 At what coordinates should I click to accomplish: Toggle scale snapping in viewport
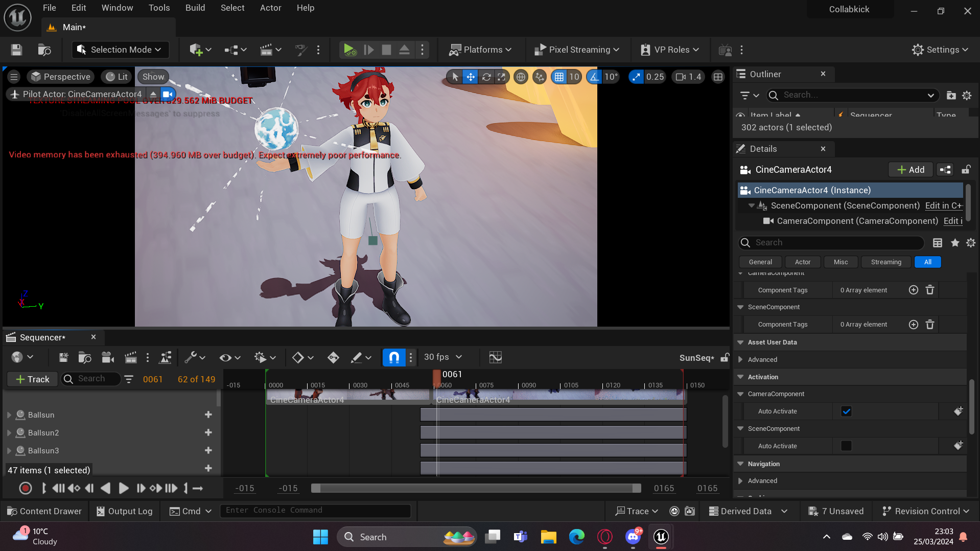636,77
